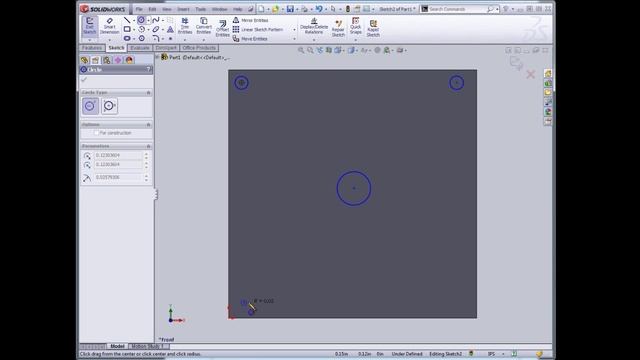Open the Help menu
The image size is (640, 360).
tap(238, 9)
